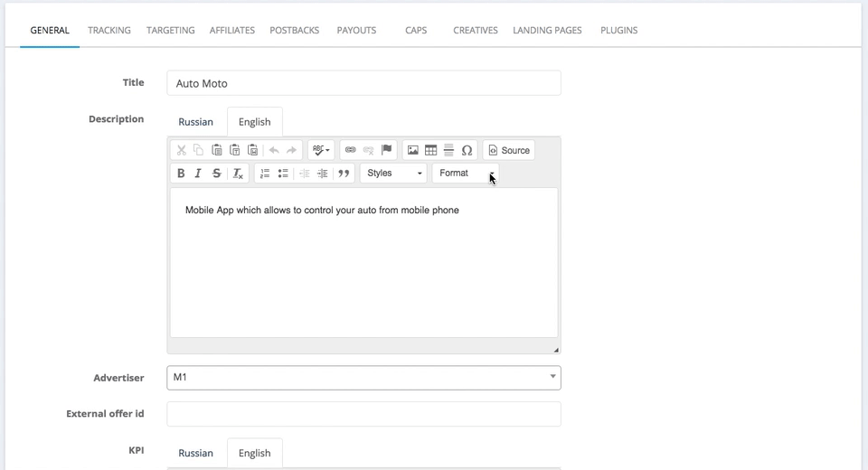Click the Remove Format icon

(x=238, y=174)
